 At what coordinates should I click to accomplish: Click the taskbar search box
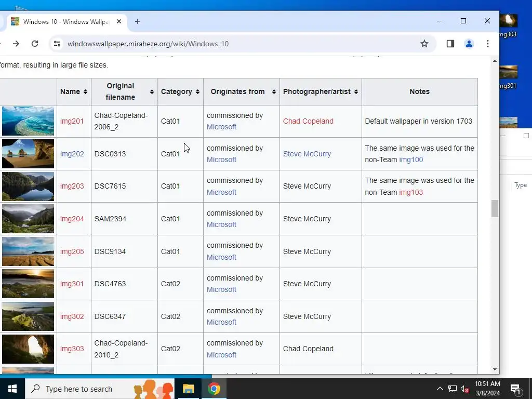tap(100, 389)
